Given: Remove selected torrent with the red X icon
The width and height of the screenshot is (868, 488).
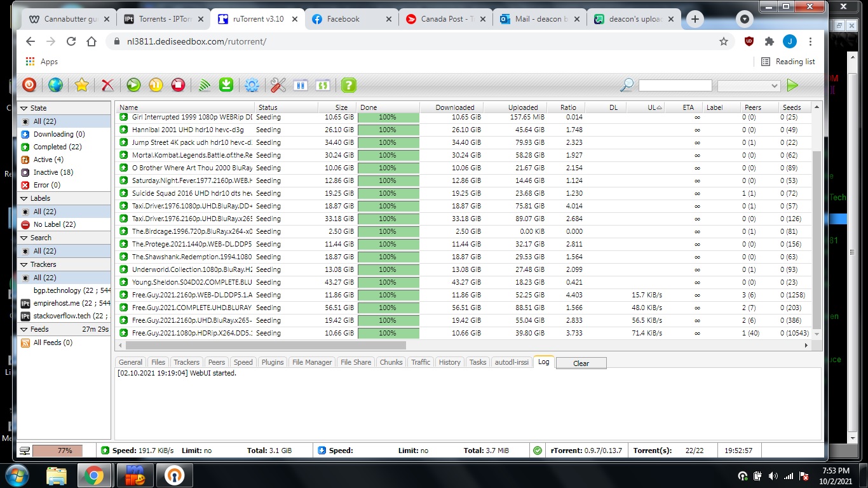Looking at the screenshot, I should 107,85.
